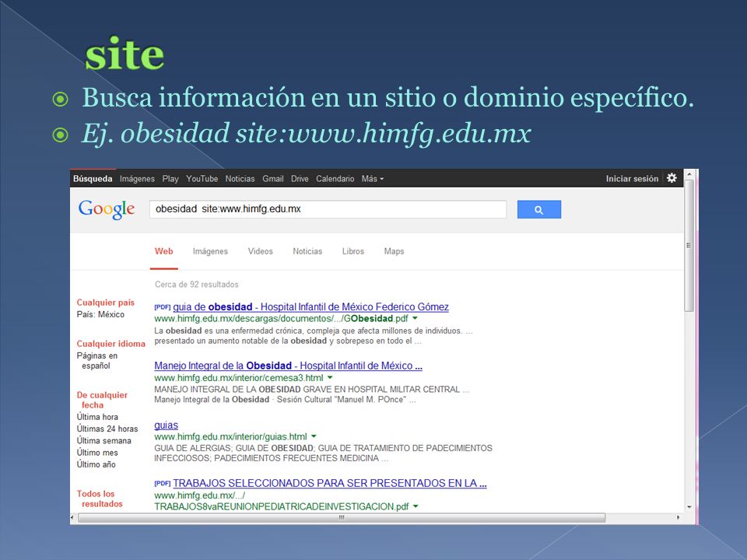The image size is (747, 560).
Task: Open YouTube in the top bar
Action: [x=202, y=179]
